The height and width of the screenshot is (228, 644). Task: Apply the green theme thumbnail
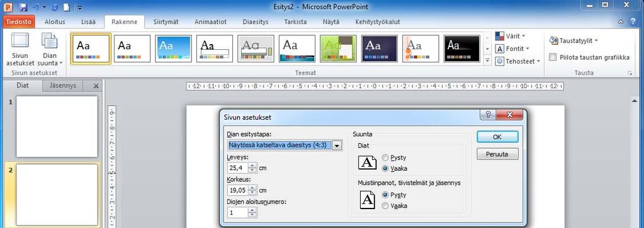pos(338,48)
